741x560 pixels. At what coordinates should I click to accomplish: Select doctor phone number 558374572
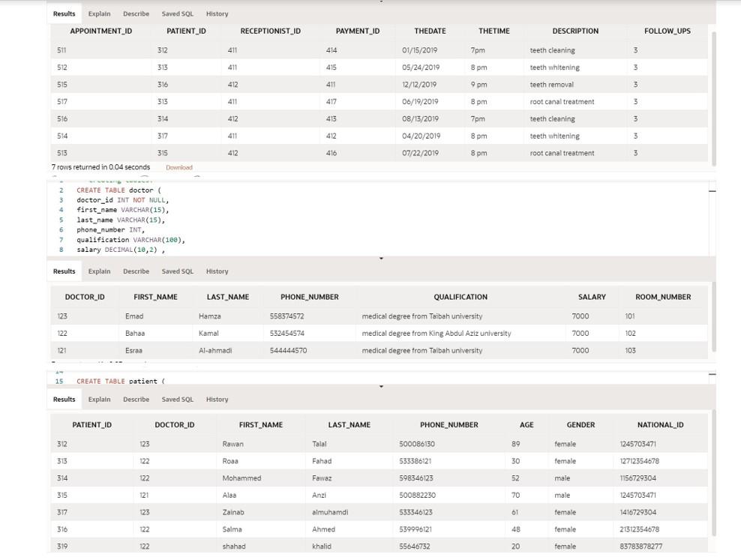(x=286, y=316)
